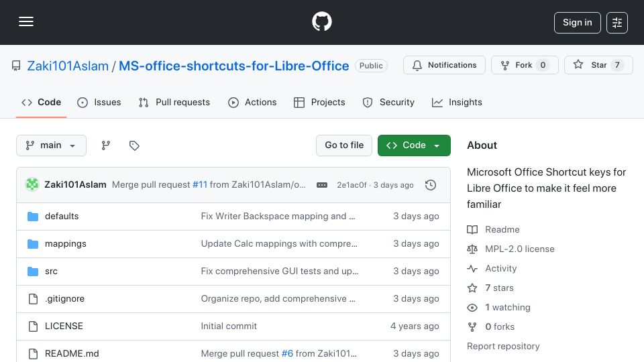Open appearance settings sliders icon in header
This screenshot has width=644, height=362.
617,23
